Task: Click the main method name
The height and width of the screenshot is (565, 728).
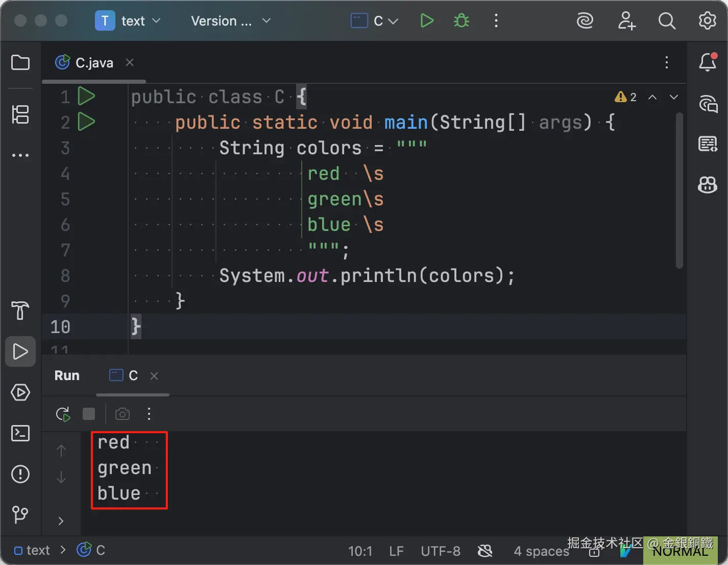Action: 406,122
